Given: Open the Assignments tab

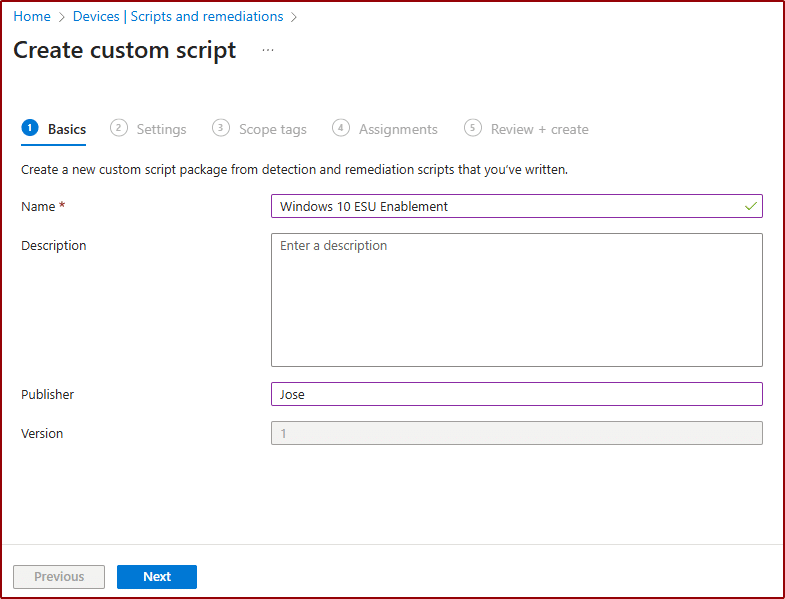Looking at the screenshot, I should [398, 129].
